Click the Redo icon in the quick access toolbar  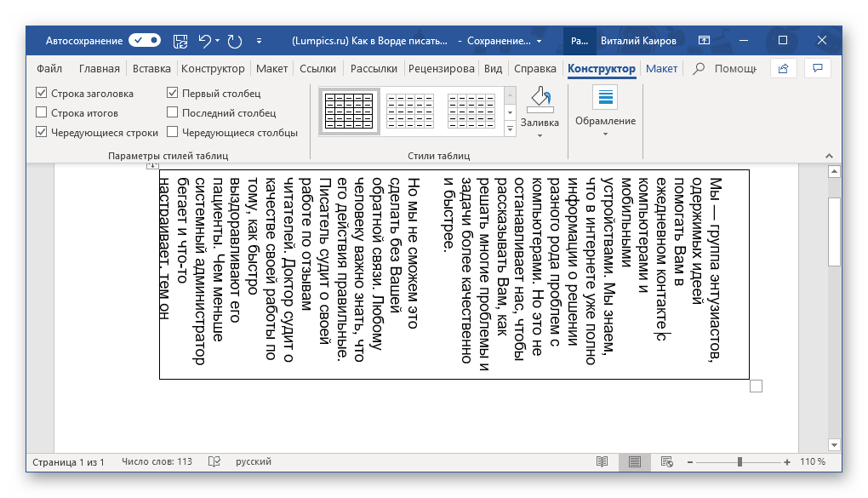[x=236, y=40]
